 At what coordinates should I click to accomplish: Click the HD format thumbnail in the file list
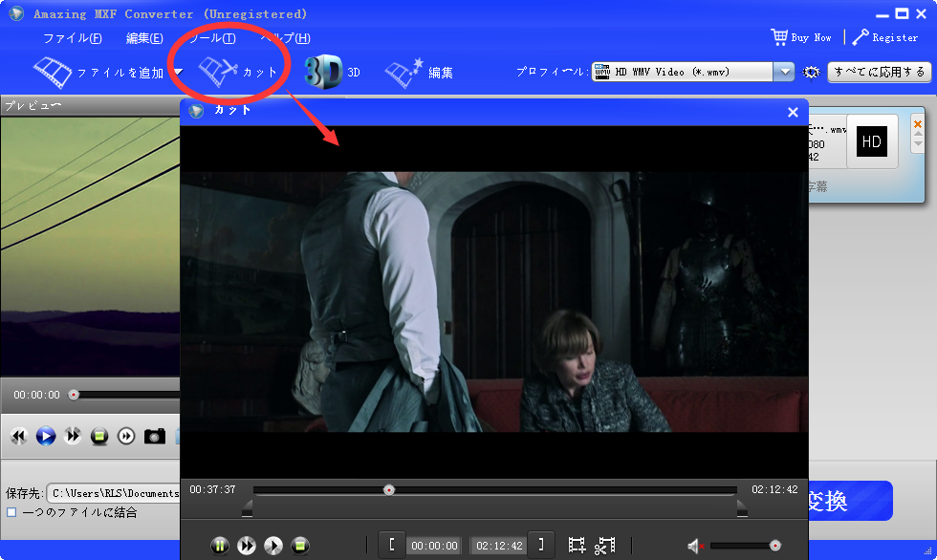871,141
